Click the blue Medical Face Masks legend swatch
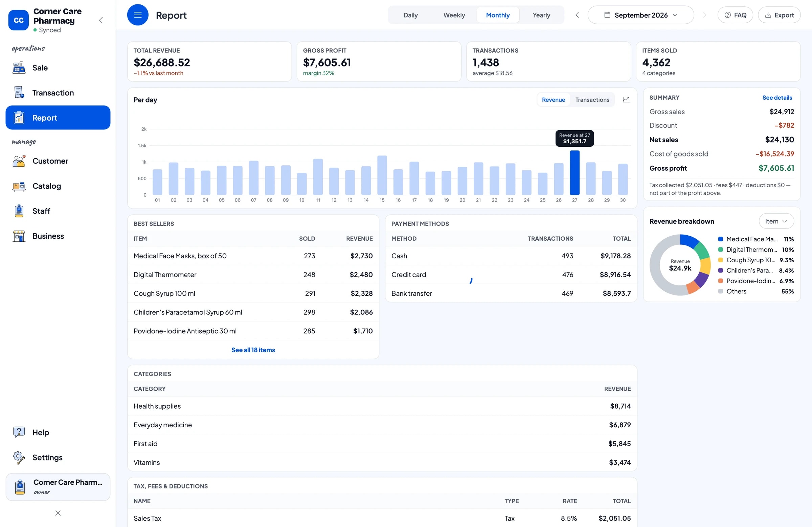 (x=721, y=239)
